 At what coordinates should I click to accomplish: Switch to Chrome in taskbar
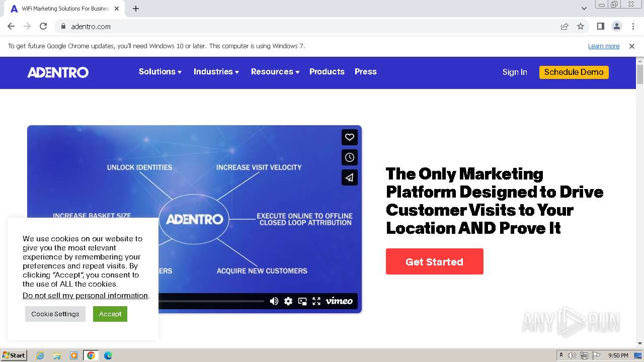pos(91,355)
